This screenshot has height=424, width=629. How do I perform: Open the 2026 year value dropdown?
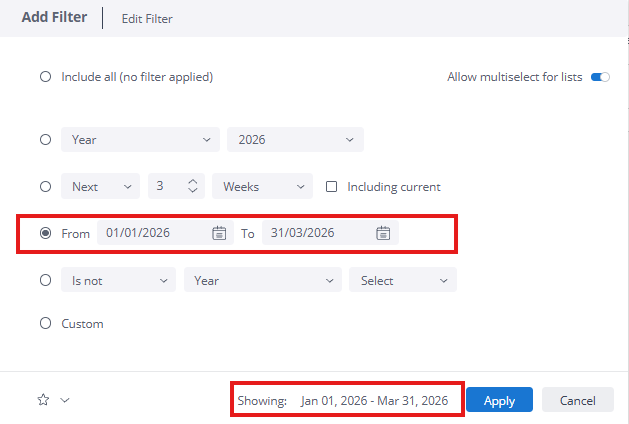click(x=295, y=140)
